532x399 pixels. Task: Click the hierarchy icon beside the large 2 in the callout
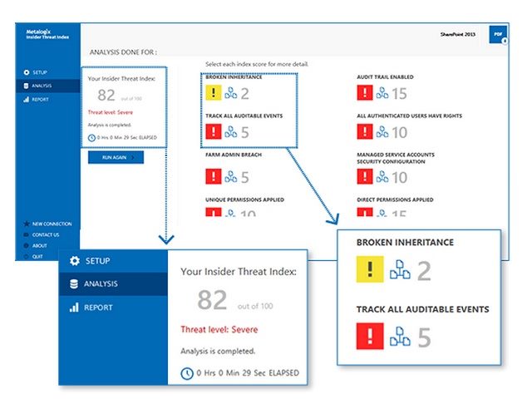point(400,269)
